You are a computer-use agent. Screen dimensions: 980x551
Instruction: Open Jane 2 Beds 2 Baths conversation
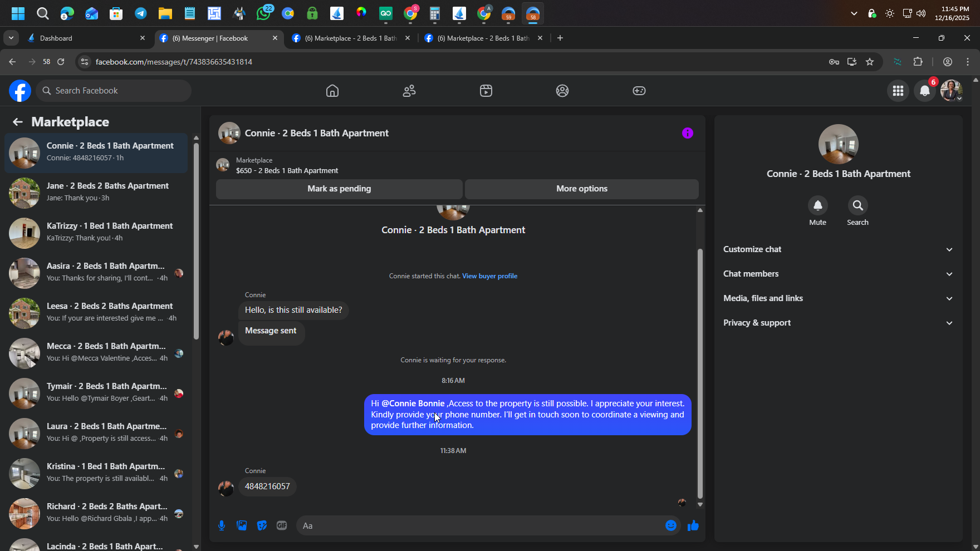coord(96,193)
